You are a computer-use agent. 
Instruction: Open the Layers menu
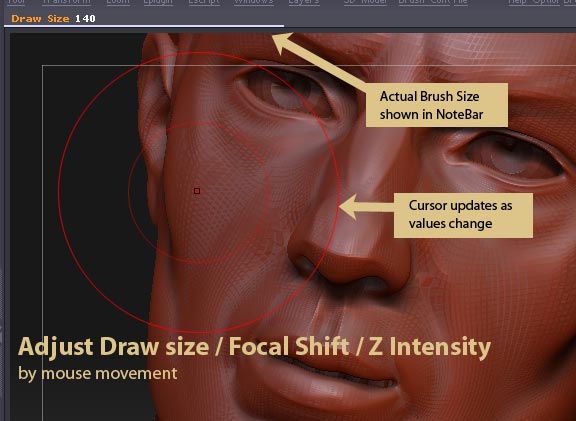(x=303, y=2)
